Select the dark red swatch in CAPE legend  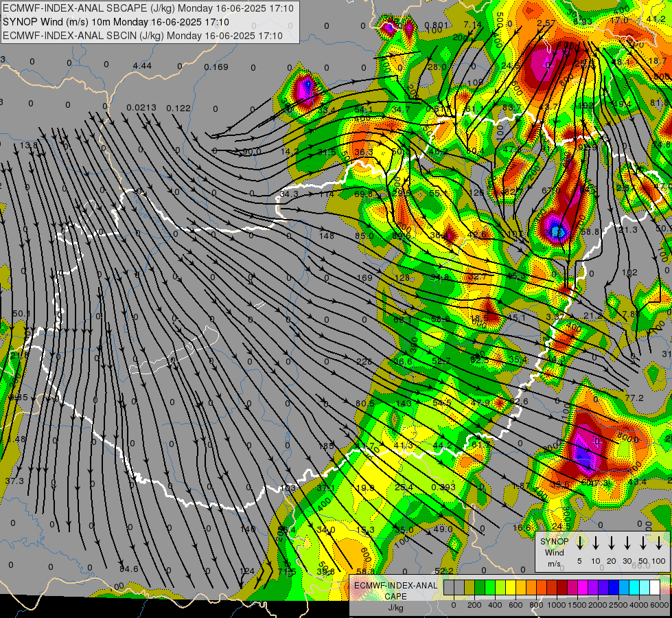[x=562, y=587]
